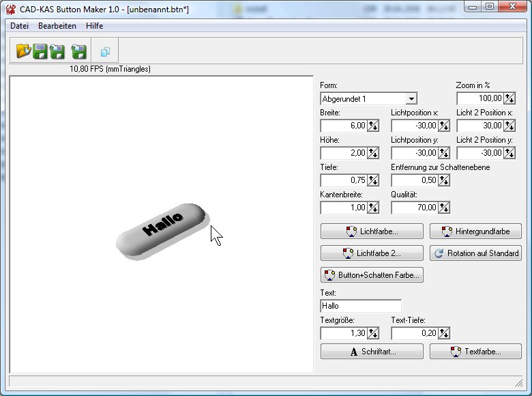Open the Bearbeiten menu

click(57, 25)
